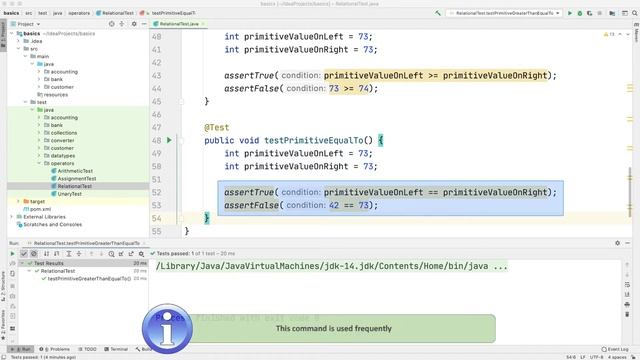Open test history clock icon
This screenshot has height=360, width=640.
pyautogui.click(x=111, y=253)
